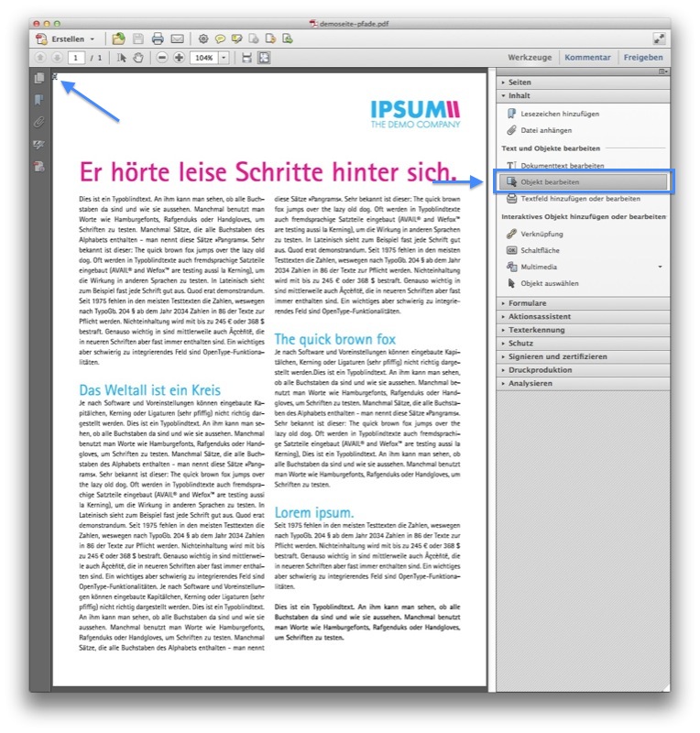The height and width of the screenshot is (733, 700).
Task: Click the paperclip icon beside Datei anhängen
Action: pos(511,130)
